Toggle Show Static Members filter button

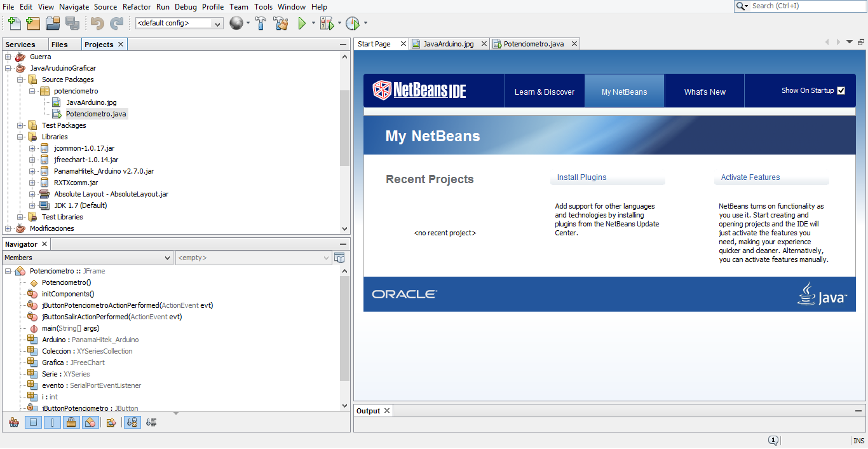pyautogui.click(x=53, y=422)
